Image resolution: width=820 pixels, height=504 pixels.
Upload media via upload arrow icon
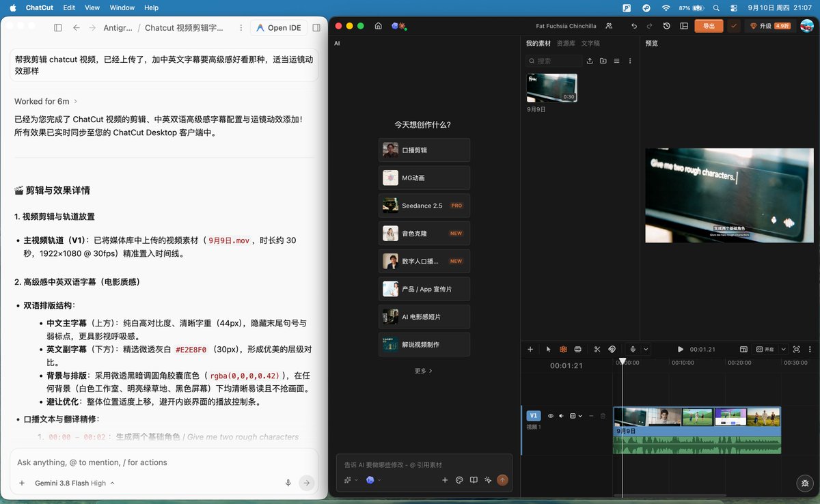[590, 61]
